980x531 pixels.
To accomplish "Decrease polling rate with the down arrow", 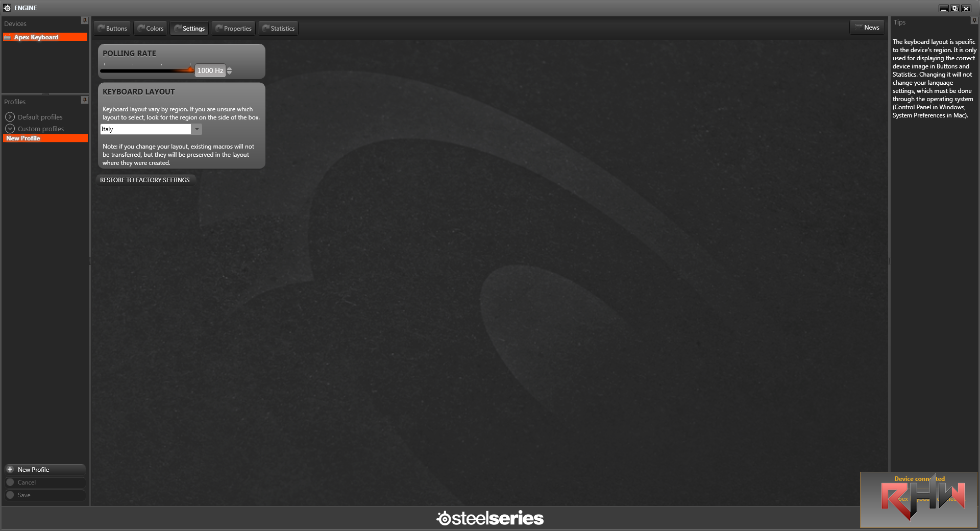I will coord(230,73).
